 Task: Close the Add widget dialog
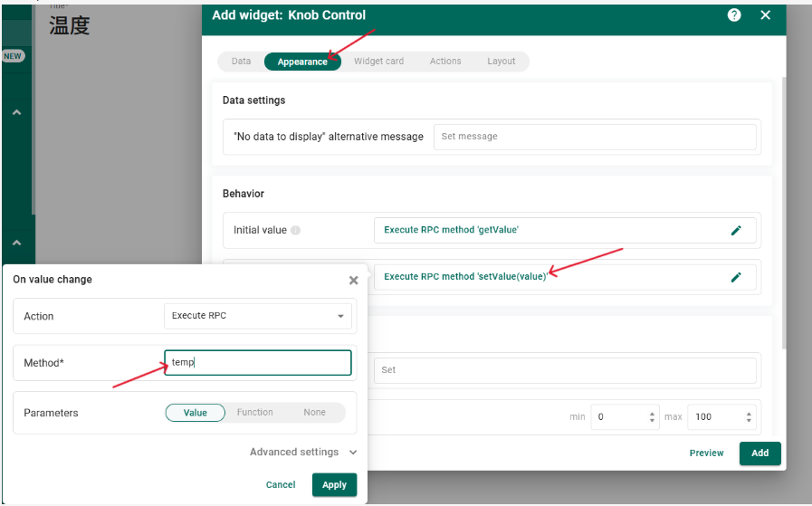pos(765,15)
